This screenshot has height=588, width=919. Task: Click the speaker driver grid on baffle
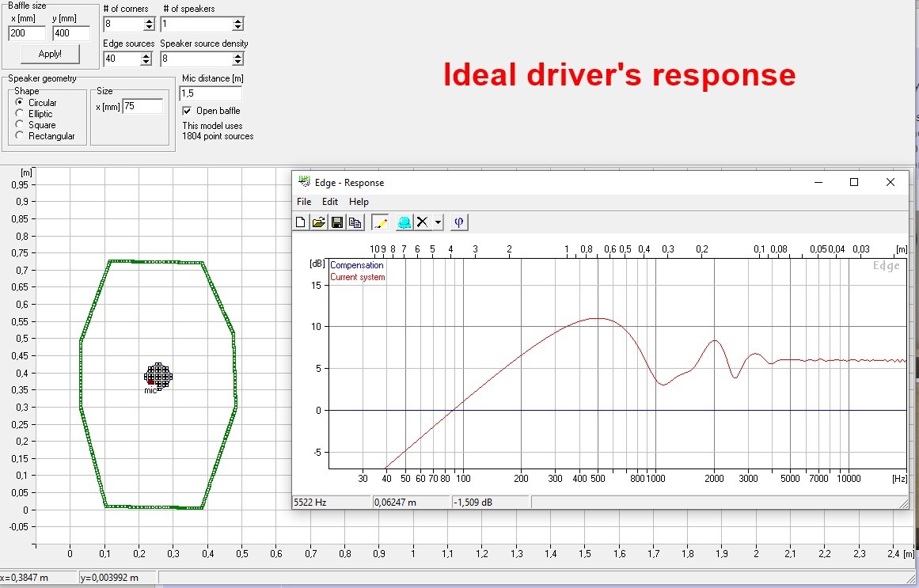click(x=158, y=376)
